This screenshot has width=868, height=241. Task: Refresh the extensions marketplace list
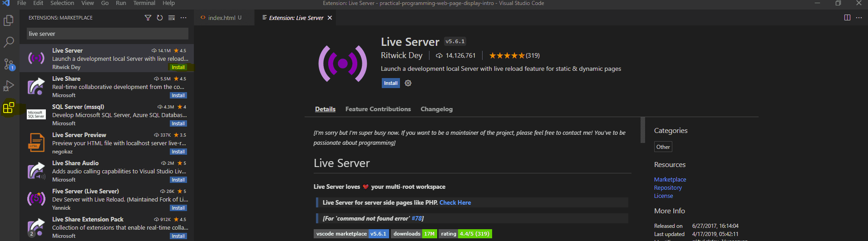tap(160, 18)
